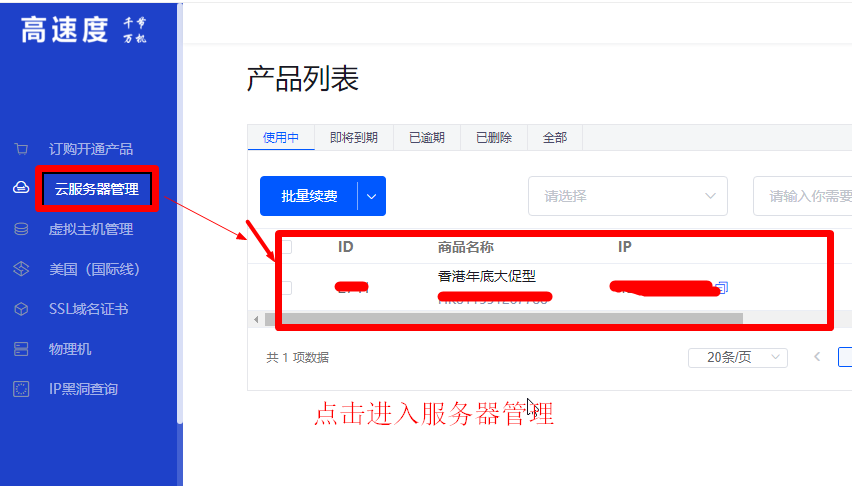Image resolution: width=852 pixels, height=486 pixels.
Task: Open 云服务器管理 menu item
Action: click(x=97, y=189)
